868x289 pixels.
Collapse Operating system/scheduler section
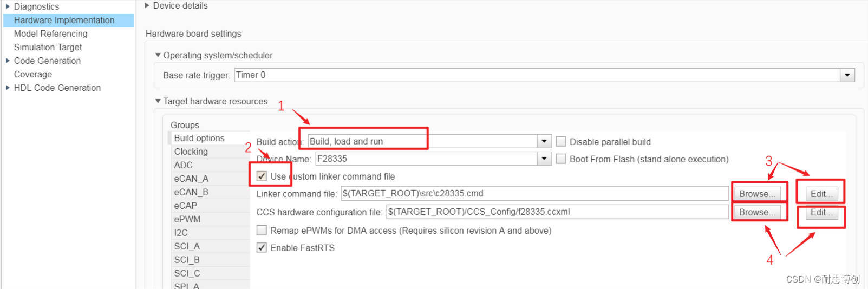click(x=158, y=55)
